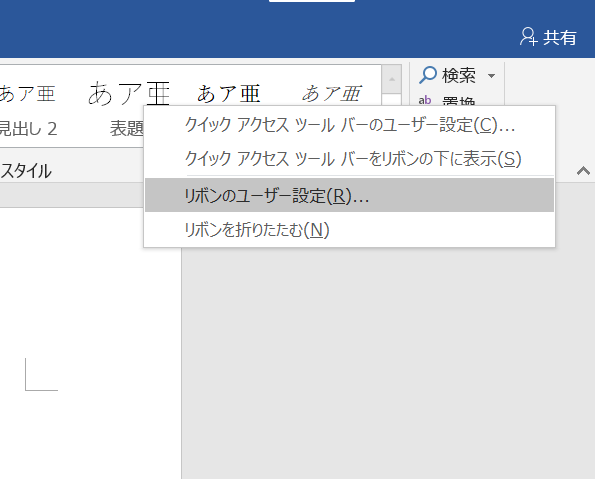Click the 共有 share button text
The width and height of the screenshot is (595, 479).
point(560,37)
